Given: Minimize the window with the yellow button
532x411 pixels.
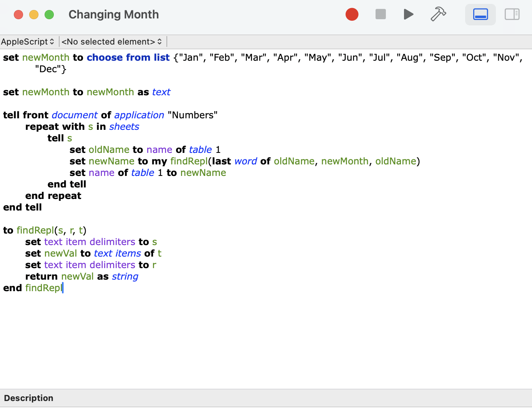Looking at the screenshot, I should 34,15.
